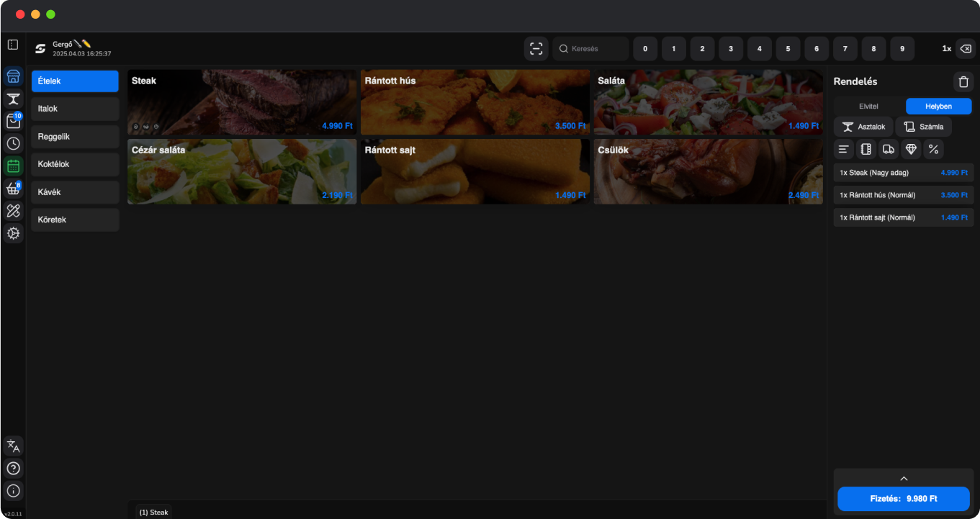Screen dimensions: 980x519
Task: Add Rántott sajt product card
Action: (475, 171)
